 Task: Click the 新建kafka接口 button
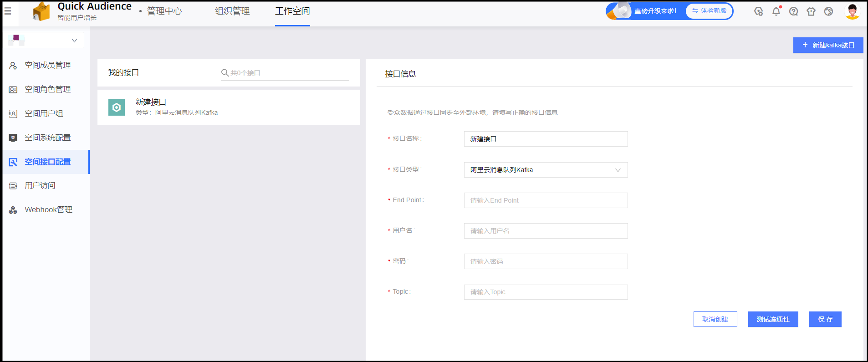point(828,45)
